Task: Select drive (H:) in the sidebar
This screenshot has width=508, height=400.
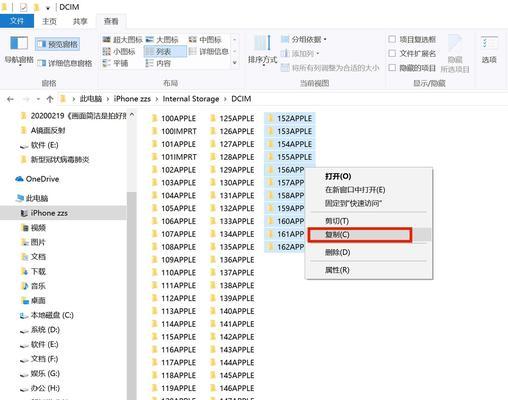Action: click(x=40, y=388)
